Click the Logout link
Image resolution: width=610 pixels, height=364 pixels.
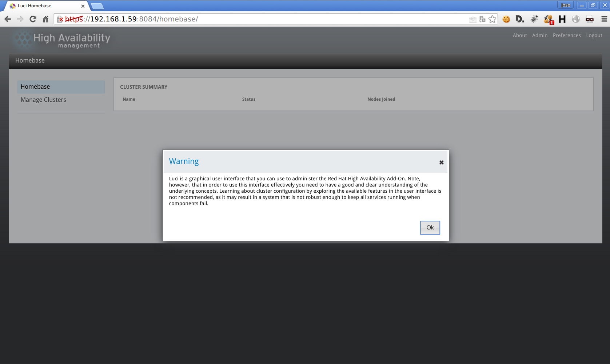click(x=594, y=35)
